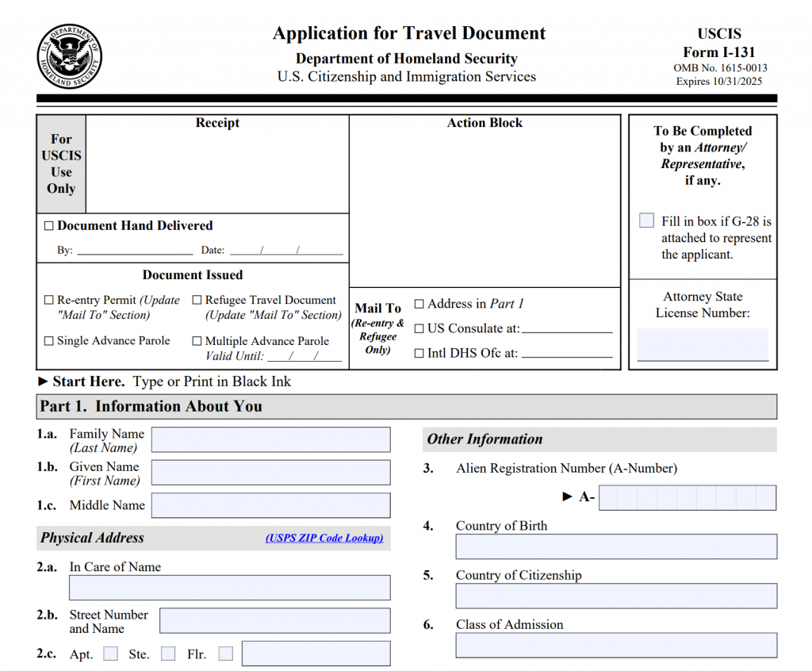
Task: Click the Family Name (Last Name) field
Action: (x=271, y=439)
